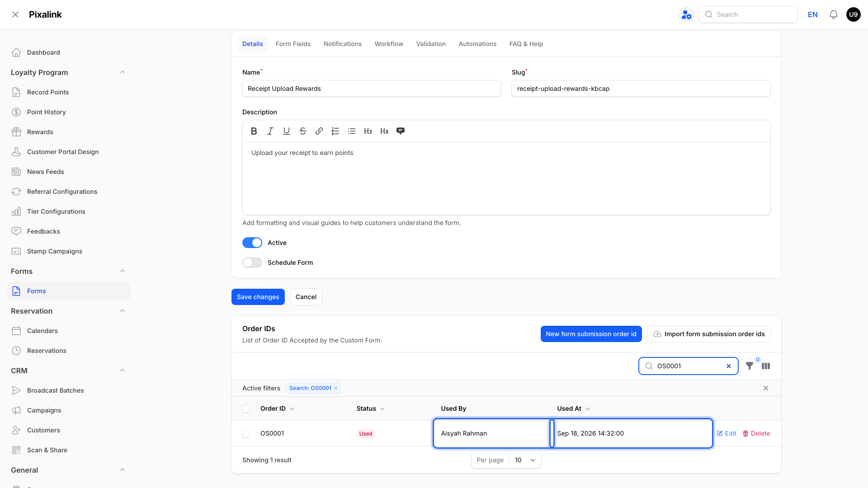Apply H2 heading style
The image size is (868, 488).
click(x=368, y=131)
